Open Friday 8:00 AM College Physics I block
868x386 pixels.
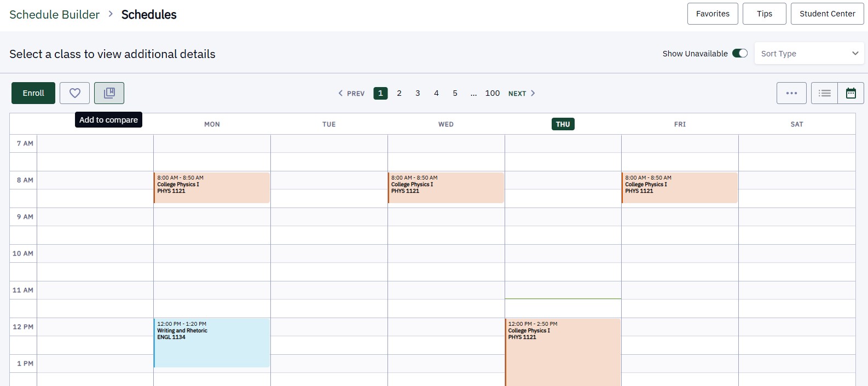click(680, 188)
